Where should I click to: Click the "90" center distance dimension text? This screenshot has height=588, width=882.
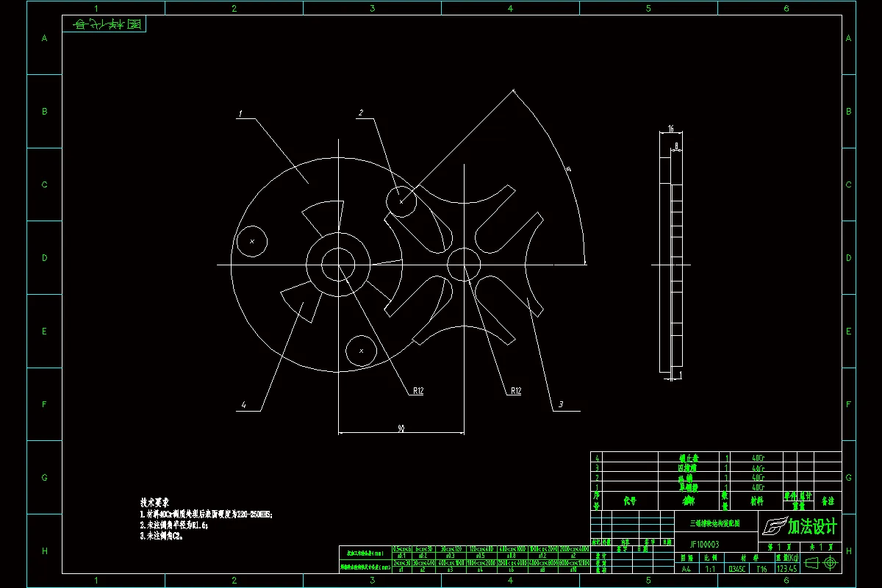[x=401, y=427]
